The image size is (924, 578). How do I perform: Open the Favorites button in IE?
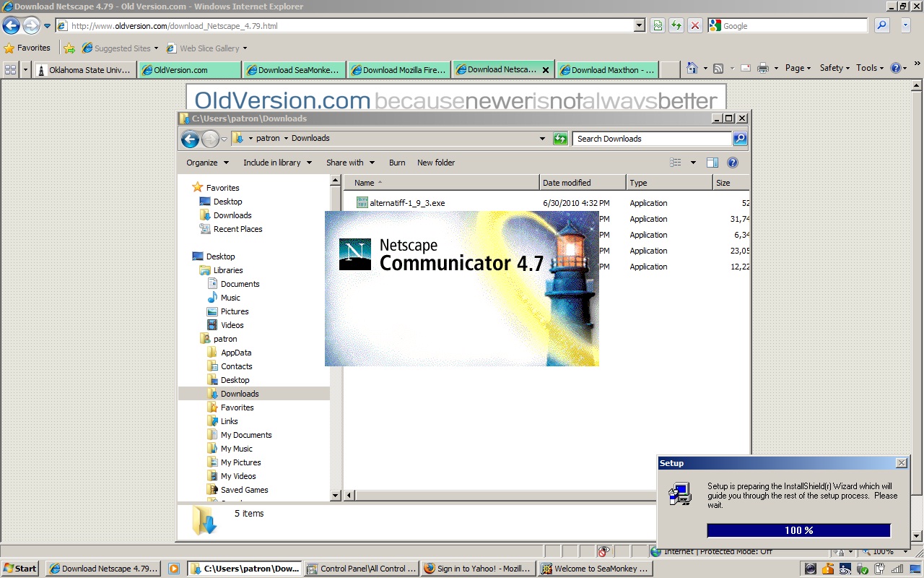pyautogui.click(x=27, y=48)
